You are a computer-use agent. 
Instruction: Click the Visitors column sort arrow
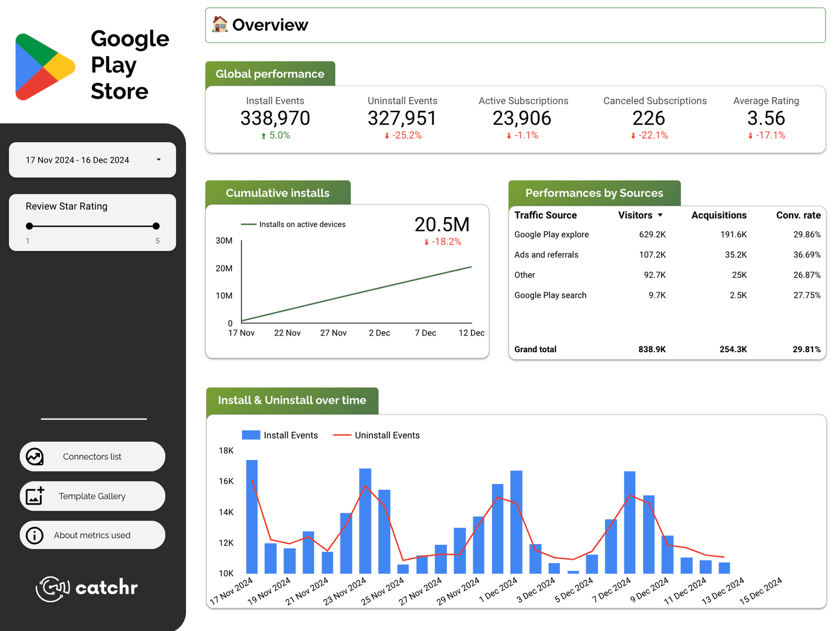660,215
